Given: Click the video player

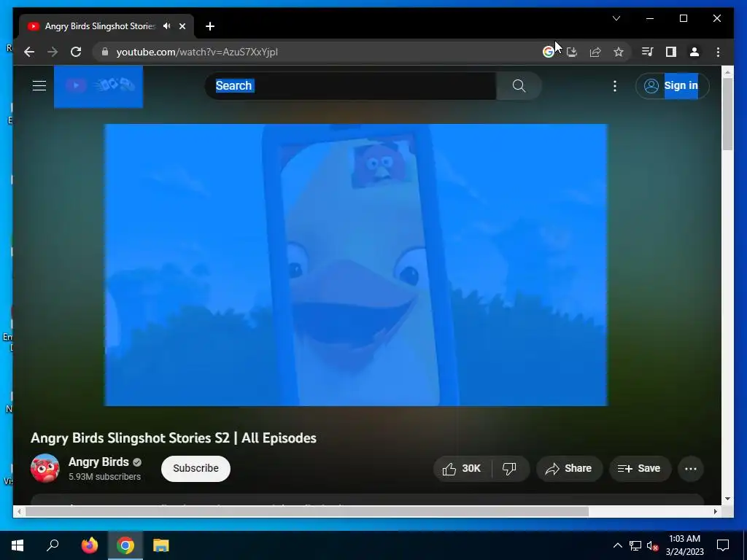Looking at the screenshot, I should pyautogui.click(x=356, y=265).
